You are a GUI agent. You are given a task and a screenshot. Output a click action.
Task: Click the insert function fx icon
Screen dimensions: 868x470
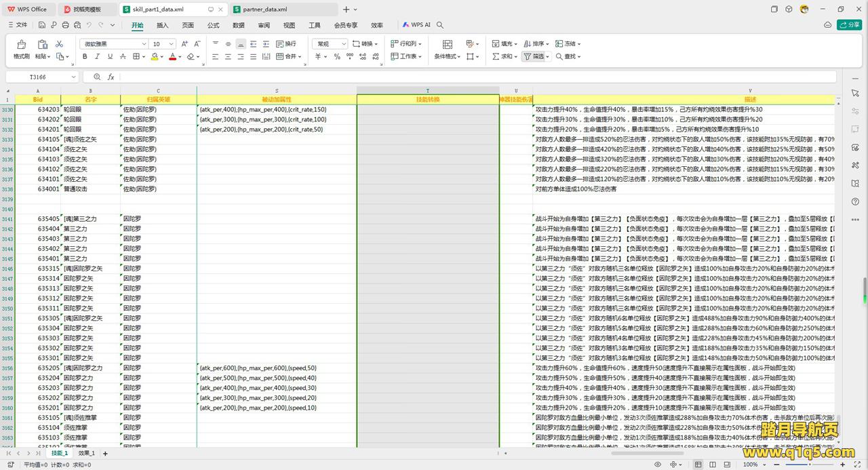tap(111, 77)
